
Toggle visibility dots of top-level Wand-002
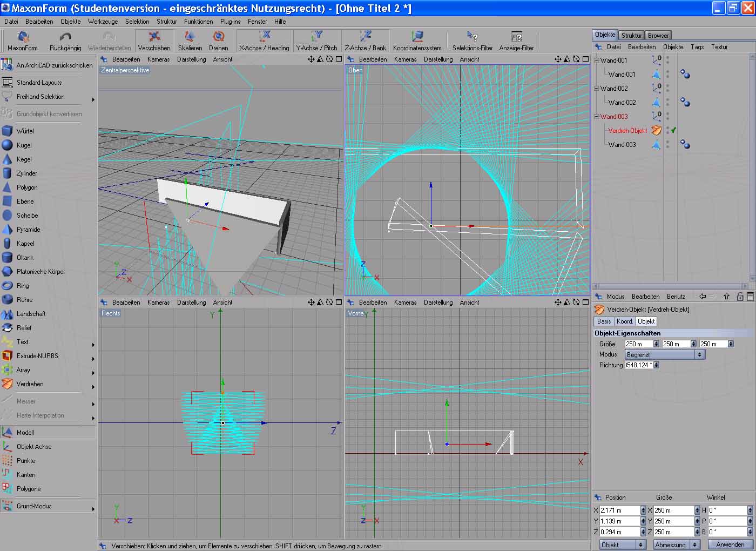coord(667,88)
